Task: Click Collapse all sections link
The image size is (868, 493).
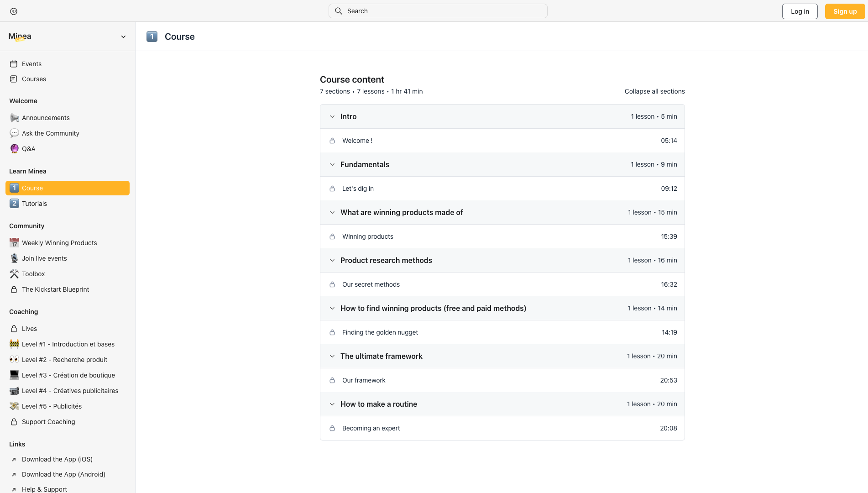Action: pyautogui.click(x=654, y=91)
